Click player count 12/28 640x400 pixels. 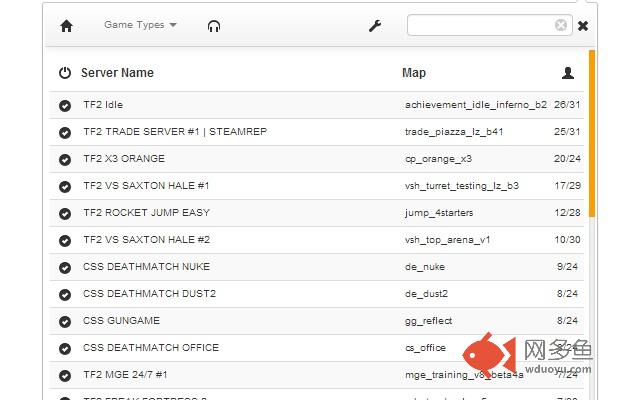click(x=567, y=212)
